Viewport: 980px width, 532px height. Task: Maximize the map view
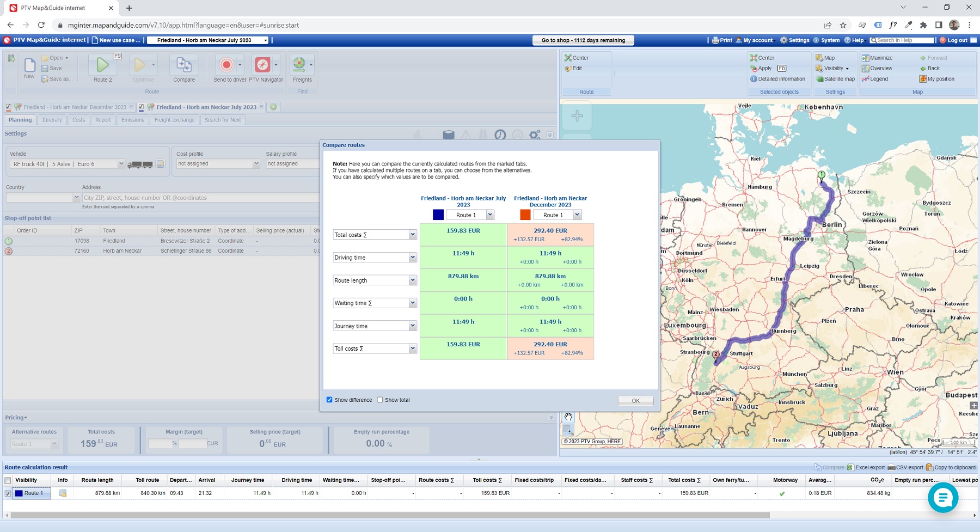point(877,58)
